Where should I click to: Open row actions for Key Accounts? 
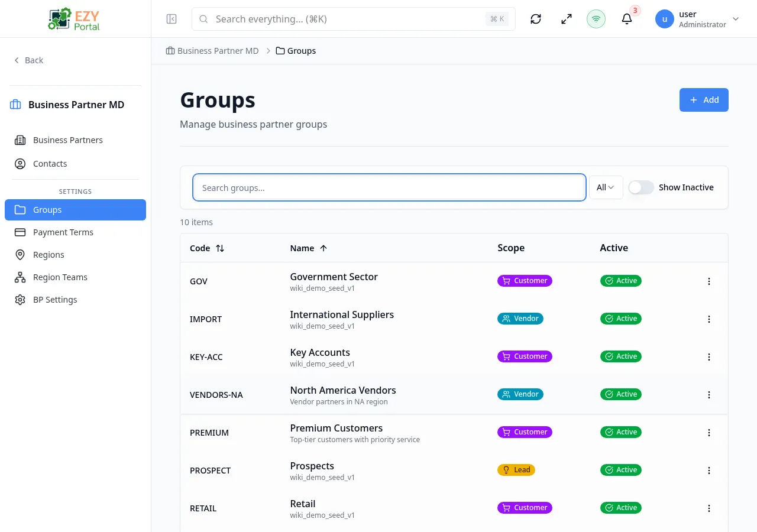click(709, 357)
